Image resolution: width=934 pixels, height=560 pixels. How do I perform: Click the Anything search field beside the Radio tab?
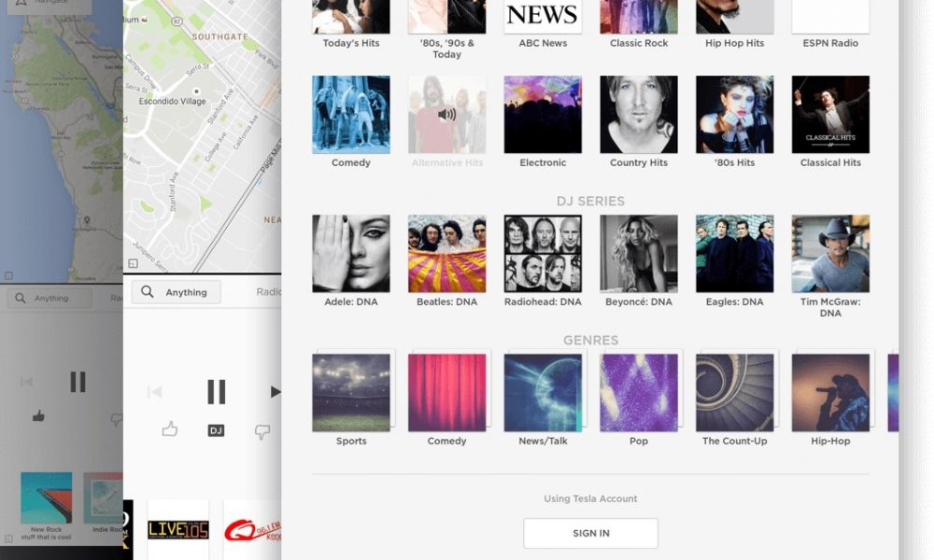177,292
